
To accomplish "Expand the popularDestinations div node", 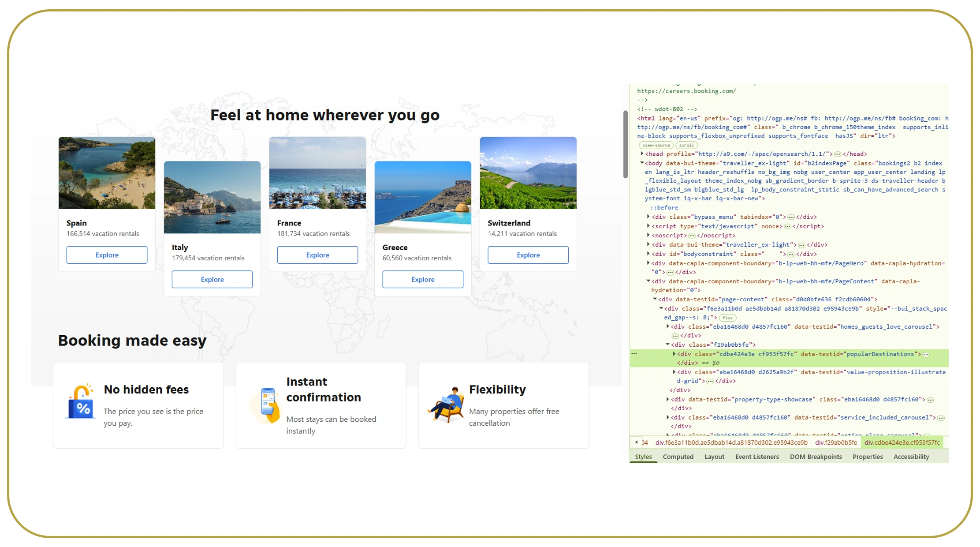I will (x=674, y=354).
